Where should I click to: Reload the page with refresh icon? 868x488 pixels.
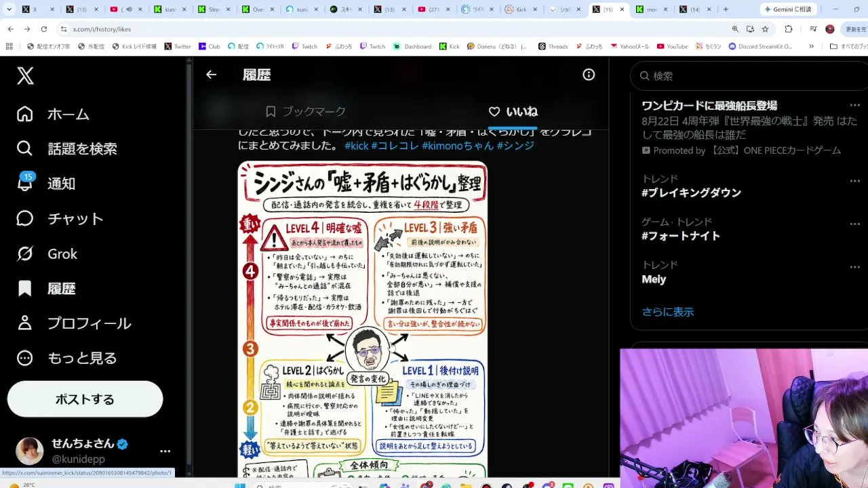pos(44,29)
